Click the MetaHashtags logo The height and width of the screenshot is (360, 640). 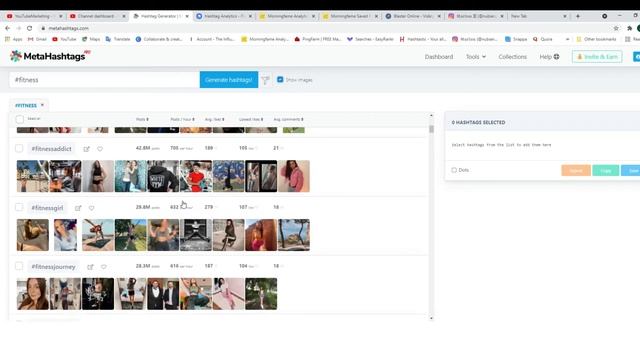(50, 56)
